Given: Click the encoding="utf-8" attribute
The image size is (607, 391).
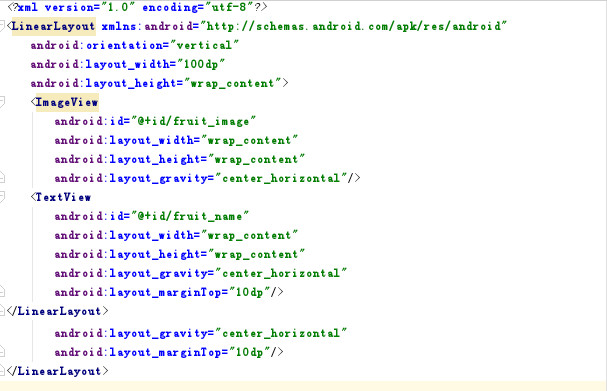Looking at the screenshot, I should (x=199, y=8).
